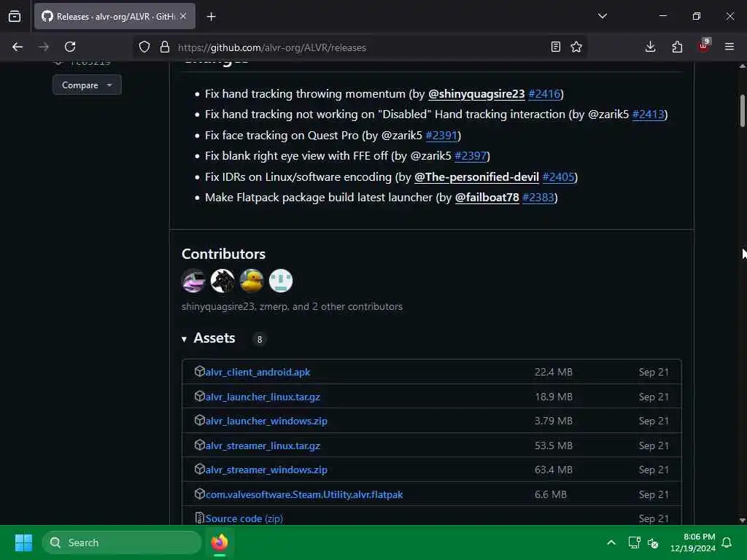Click the site security padlock icon
This screenshot has width=747, height=560.
point(165,47)
